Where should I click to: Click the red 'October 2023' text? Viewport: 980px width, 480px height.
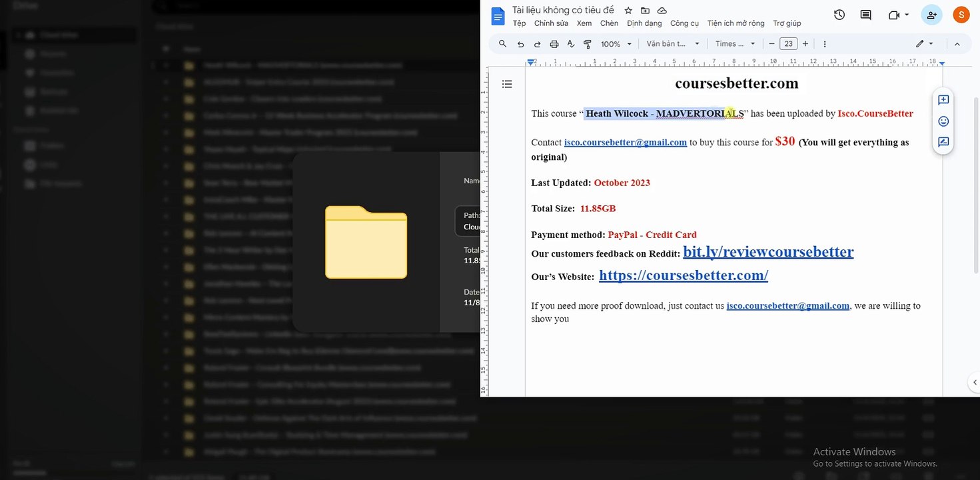click(x=622, y=183)
